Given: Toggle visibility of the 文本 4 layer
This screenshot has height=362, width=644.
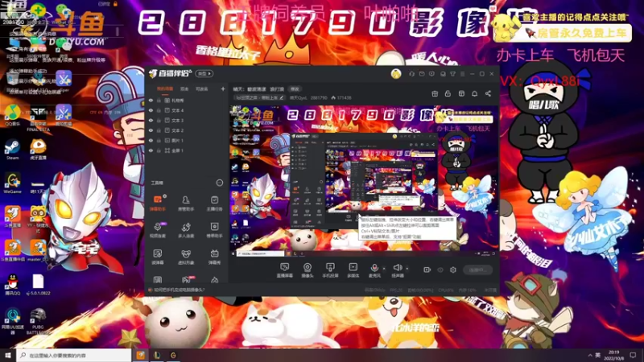Looking at the screenshot, I should click(x=151, y=110).
